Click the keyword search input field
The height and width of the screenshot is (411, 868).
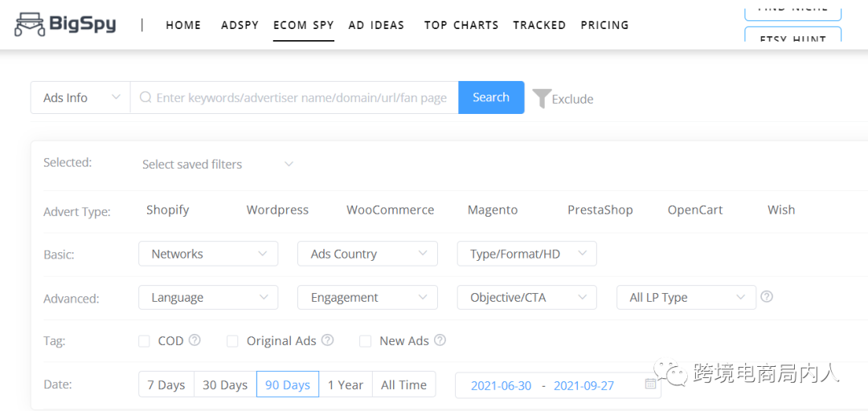(301, 98)
